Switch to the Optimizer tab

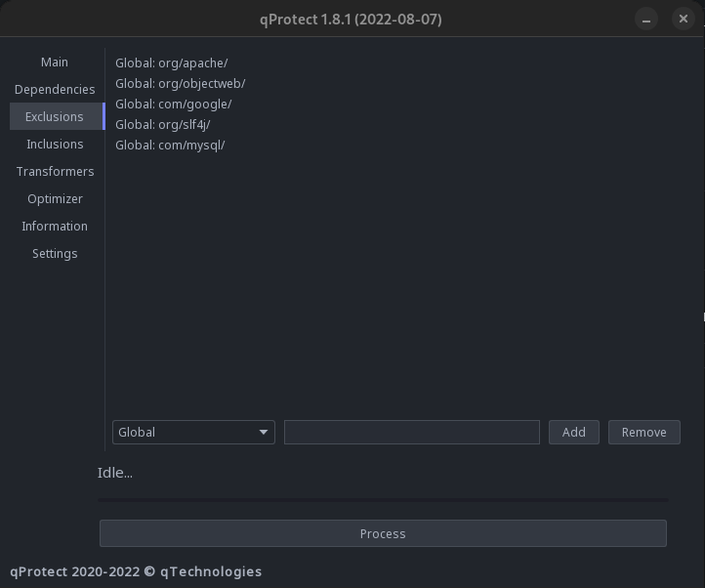coord(55,198)
